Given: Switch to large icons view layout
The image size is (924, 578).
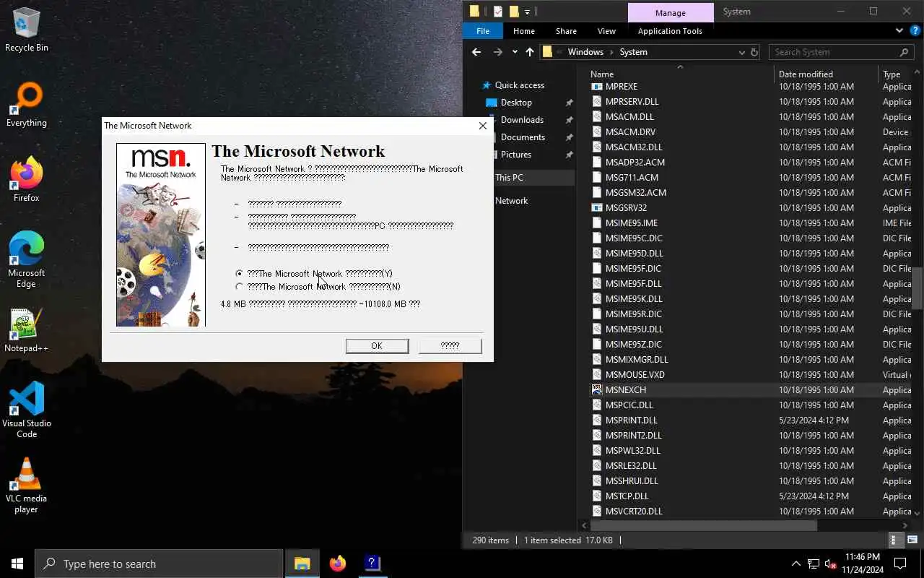Looking at the screenshot, I should [x=912, y=540].
